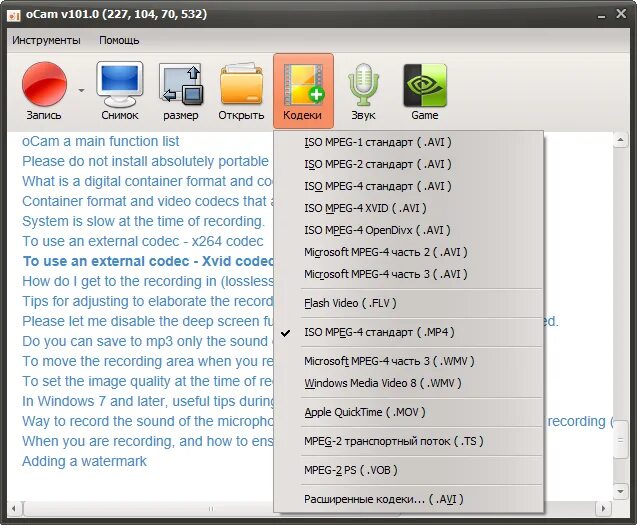
Task: Open 'Please do not install absolutely portable' link
Action: [x=145, y=161]
